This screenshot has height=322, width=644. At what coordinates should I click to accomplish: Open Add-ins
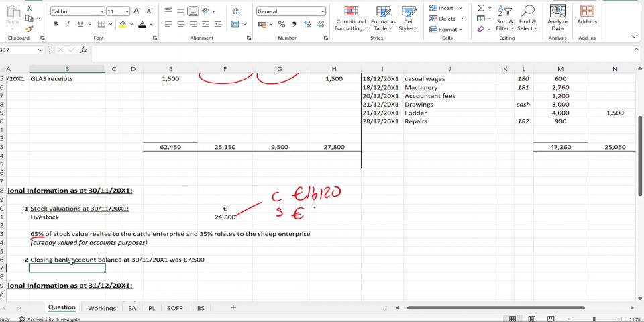[587, 15]
